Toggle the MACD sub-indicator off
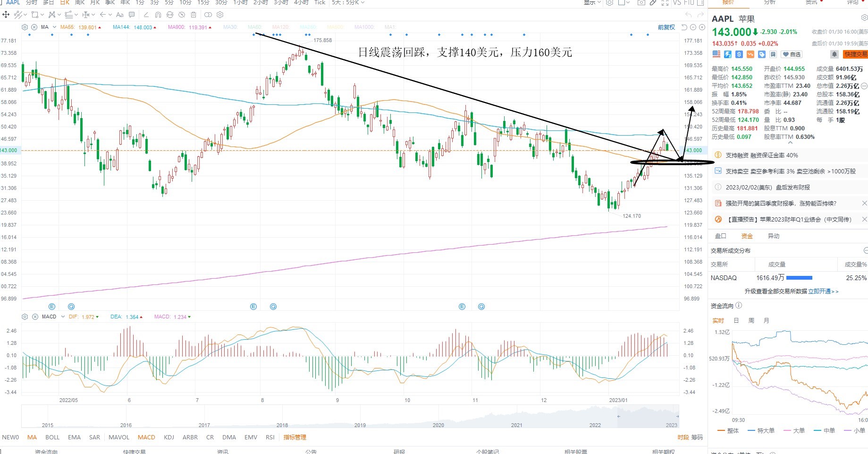Image resolution: width=868 pixels, height=454 pixels. [x=146, y=437]
